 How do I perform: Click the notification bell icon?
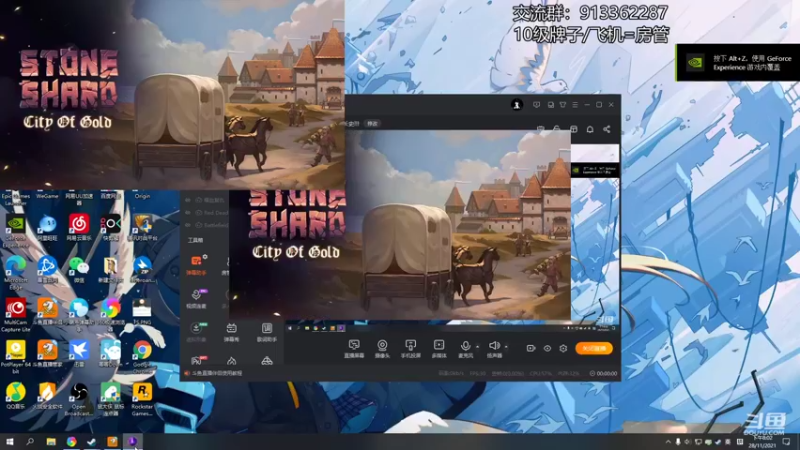[590, 129]
